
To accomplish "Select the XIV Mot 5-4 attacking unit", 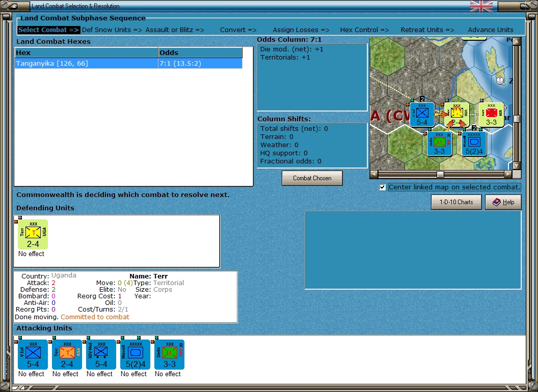I will click(x=101, y=354).
